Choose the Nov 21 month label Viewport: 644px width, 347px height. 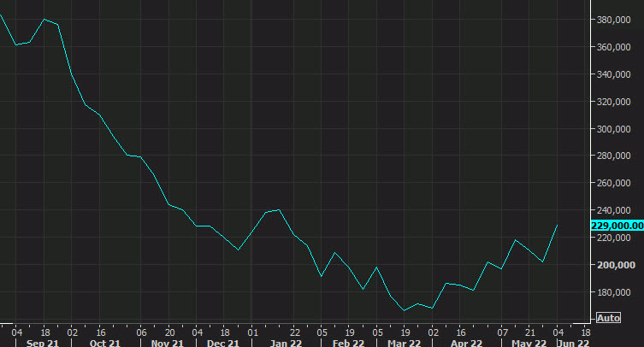(x=167, y=343)
